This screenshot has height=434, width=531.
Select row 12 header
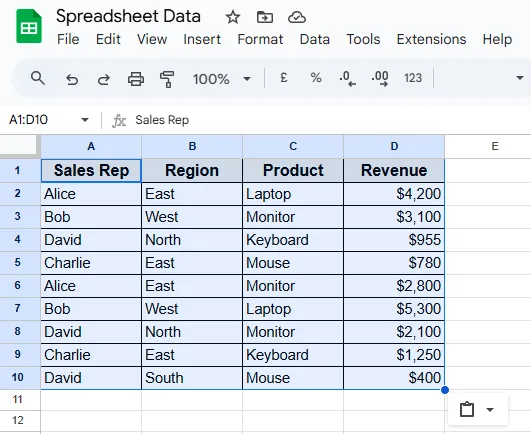point(20,421)
